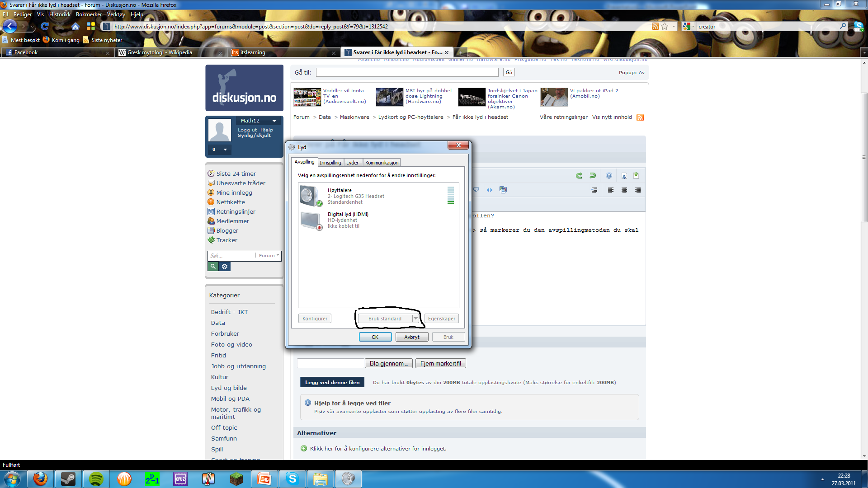Reload the page in Firefox

click(45, 26)
